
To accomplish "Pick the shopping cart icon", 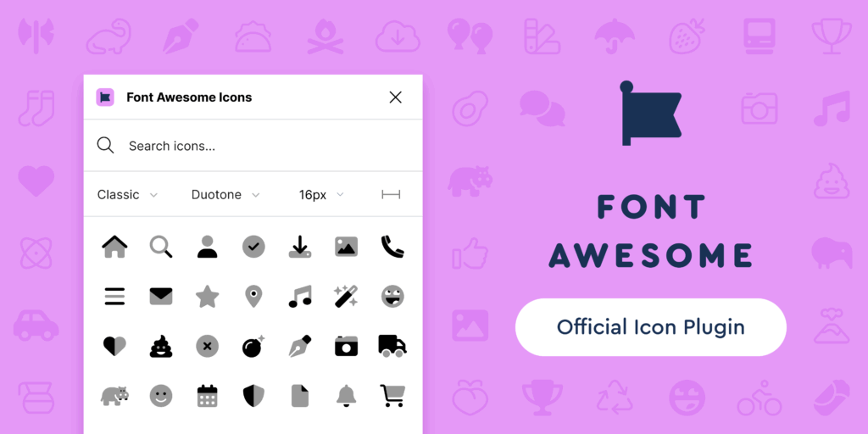I will pyautogui.click(x=392, y=396).
